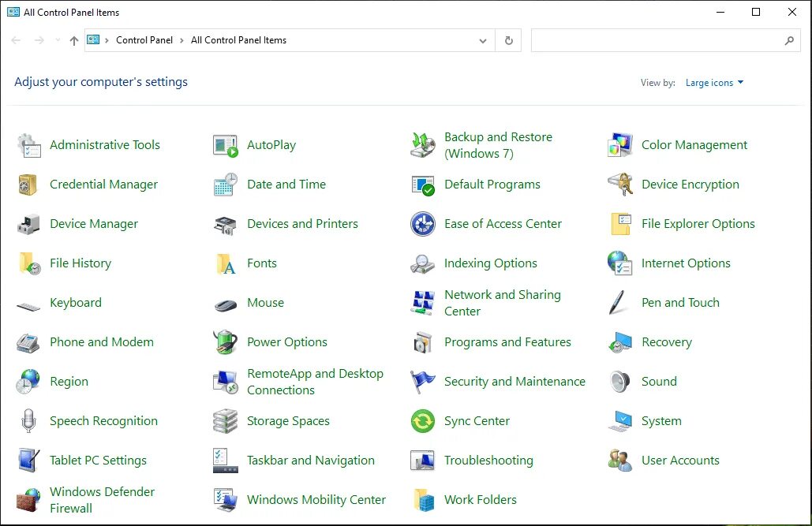Click the Work Folders link
The height and width of the screenshot is (526, 812).
(x=481, y=500)
